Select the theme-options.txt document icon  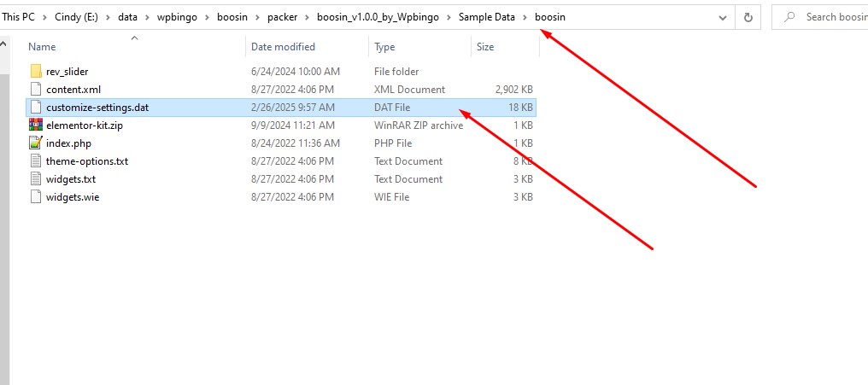point(36,161)
